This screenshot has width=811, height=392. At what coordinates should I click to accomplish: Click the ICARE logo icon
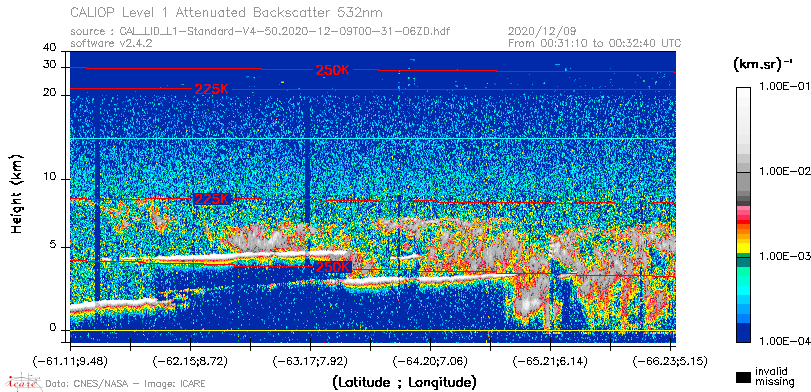point(22,382)
